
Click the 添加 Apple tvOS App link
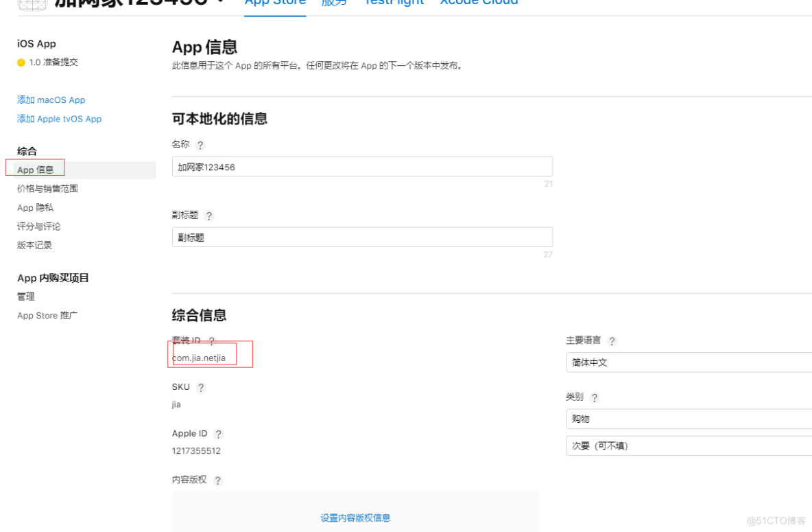pyautogui.click(x=60, y=119)
